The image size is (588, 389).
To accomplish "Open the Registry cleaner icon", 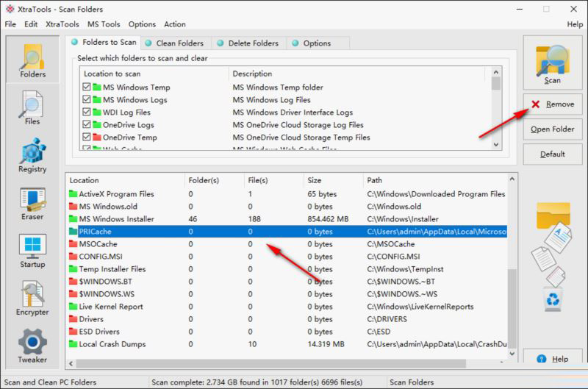I will pos(32,155).
